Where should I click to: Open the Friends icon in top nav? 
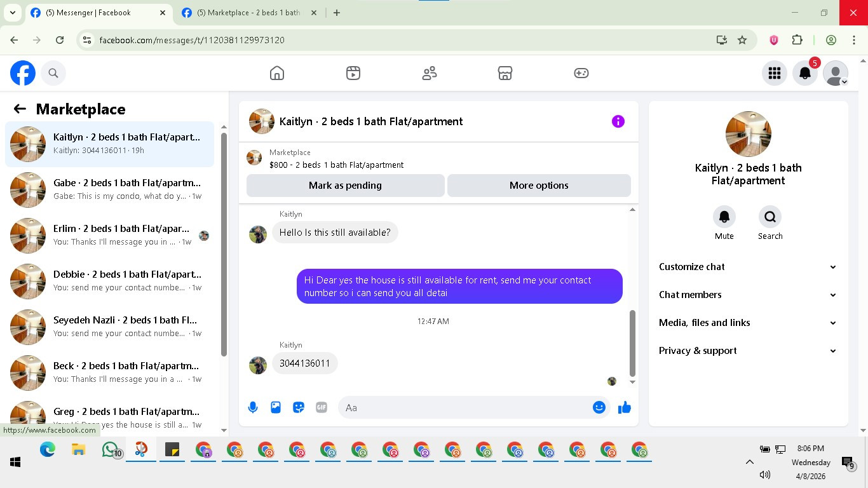click(430, 73)
